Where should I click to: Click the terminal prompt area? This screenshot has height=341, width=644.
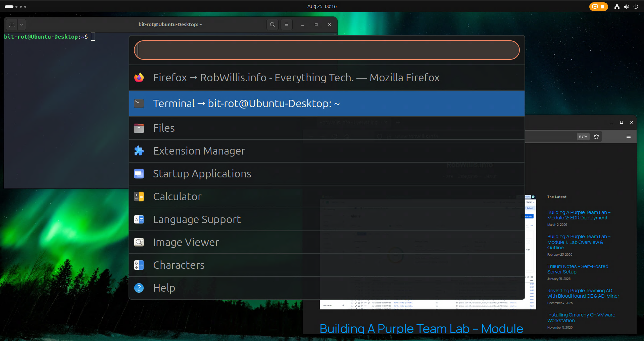pyautogui.click(x=50, y=37)
